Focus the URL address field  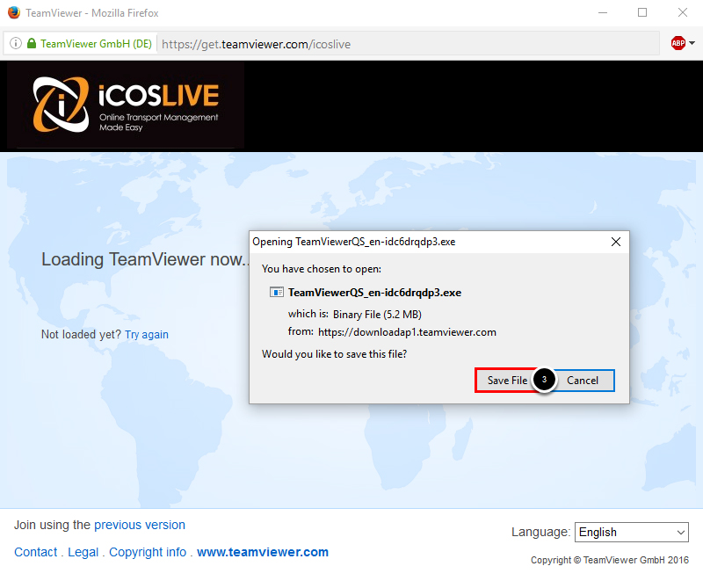coord(408,44)
